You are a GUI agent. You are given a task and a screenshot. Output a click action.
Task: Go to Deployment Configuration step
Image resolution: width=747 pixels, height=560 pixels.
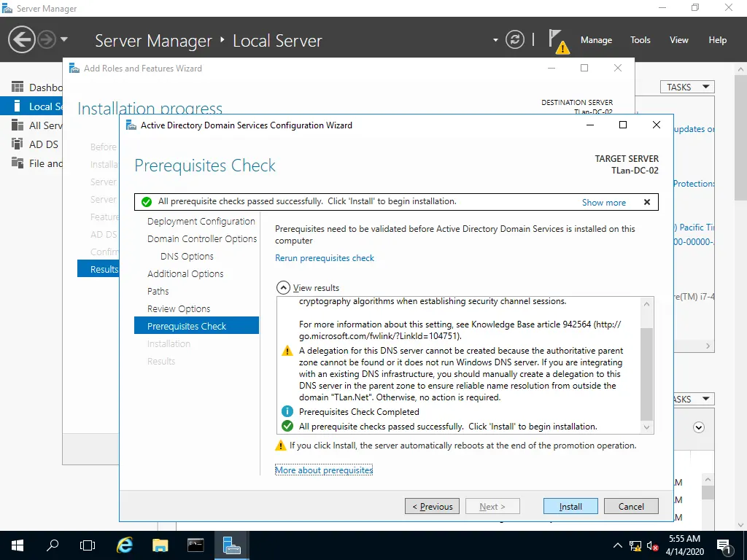pyautogui.click(x=201, y=222)
